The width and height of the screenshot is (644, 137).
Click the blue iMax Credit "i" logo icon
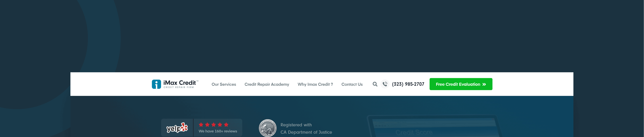[x=156, y=84]
